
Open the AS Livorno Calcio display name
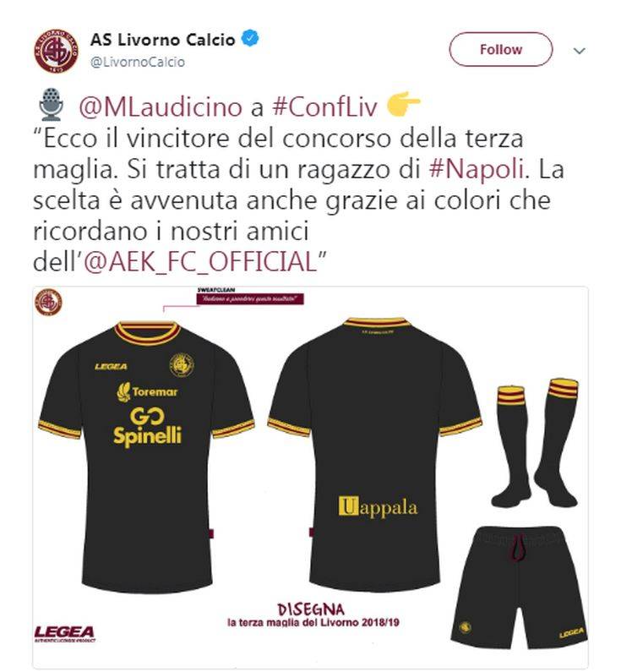[163, 40]
